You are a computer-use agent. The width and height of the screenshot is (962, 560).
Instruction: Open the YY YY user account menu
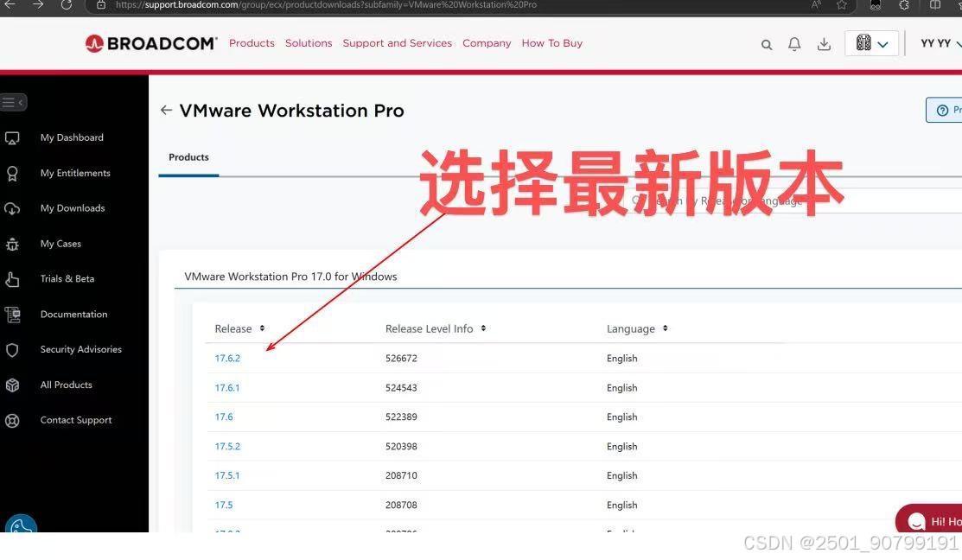[940, 43]
